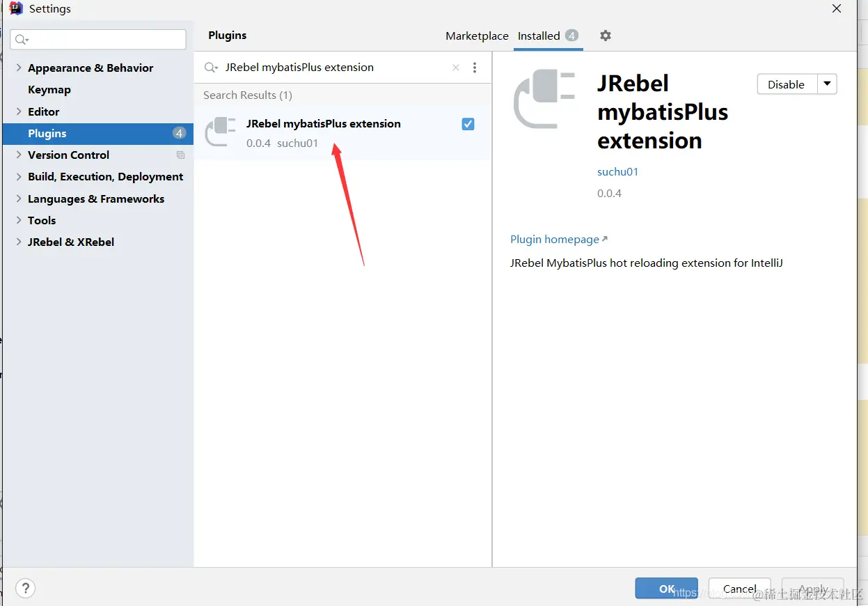Switch to the Marketplace tab
The height and width of the screenshot is (606, 868).
click(477, 36)
